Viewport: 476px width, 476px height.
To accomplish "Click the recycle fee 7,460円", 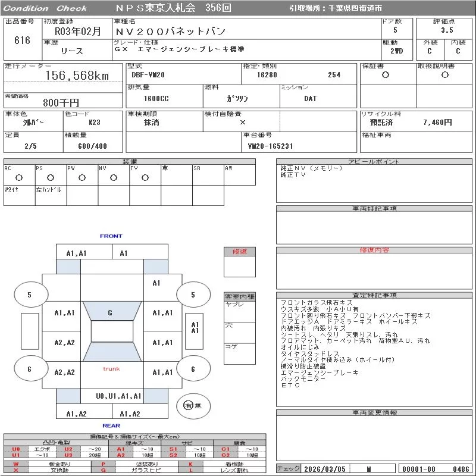I will (x=437, y=123).
